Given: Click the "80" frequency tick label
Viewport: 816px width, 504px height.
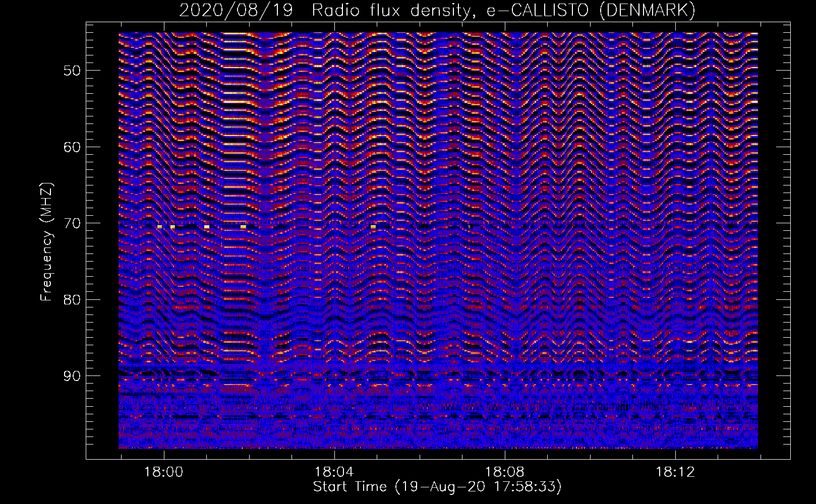Looking at the screenshot, I should point(72,300).
